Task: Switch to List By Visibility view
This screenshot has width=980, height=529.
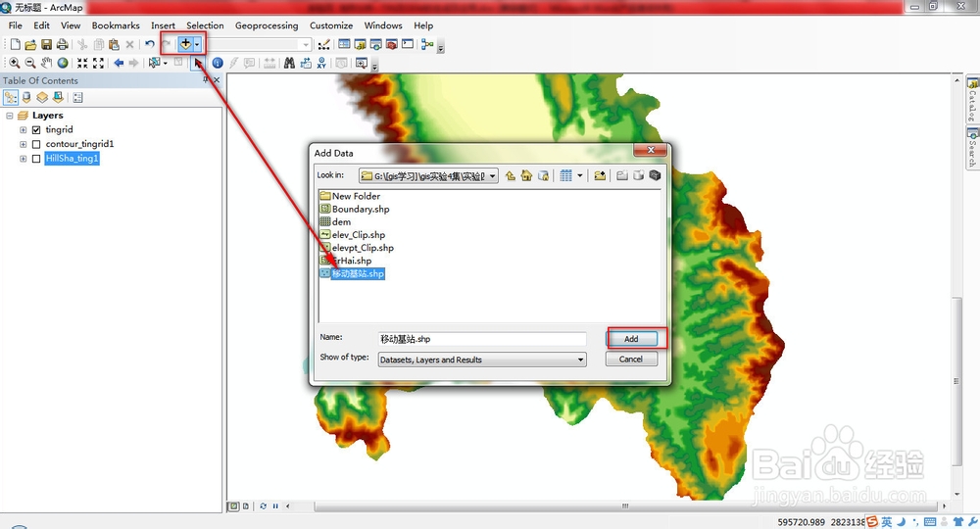Action: click(42, 97)
